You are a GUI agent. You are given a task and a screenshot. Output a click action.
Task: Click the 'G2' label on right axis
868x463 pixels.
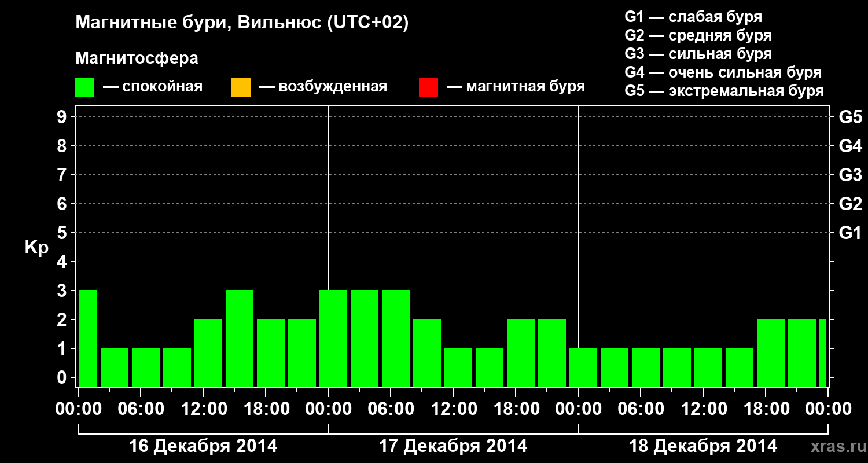pos(850,204)
